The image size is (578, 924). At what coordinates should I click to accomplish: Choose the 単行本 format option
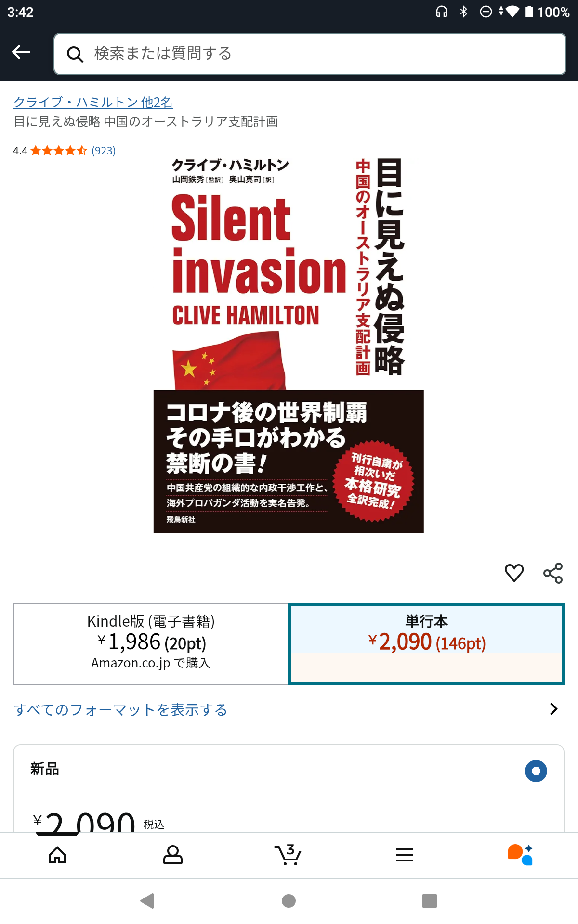point(426,643)
